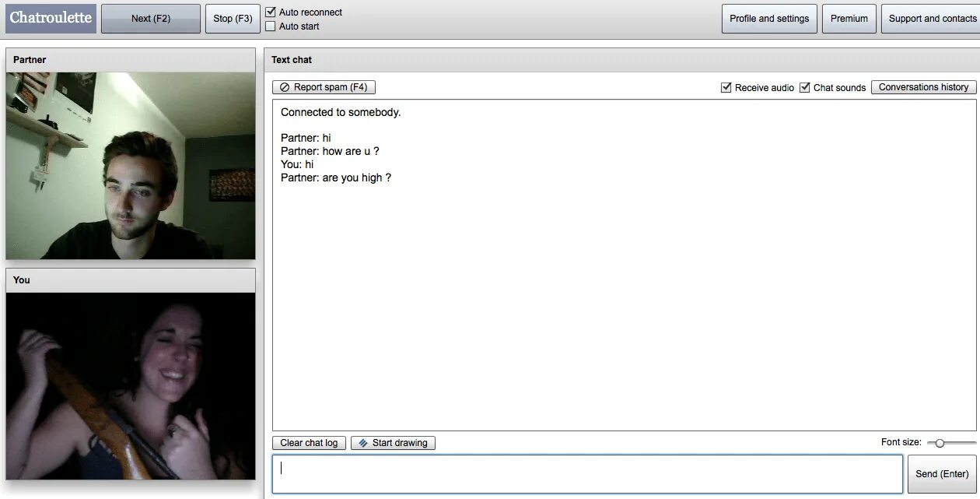Toggle the Receive audio checkbox

click(x=726, y=87)
